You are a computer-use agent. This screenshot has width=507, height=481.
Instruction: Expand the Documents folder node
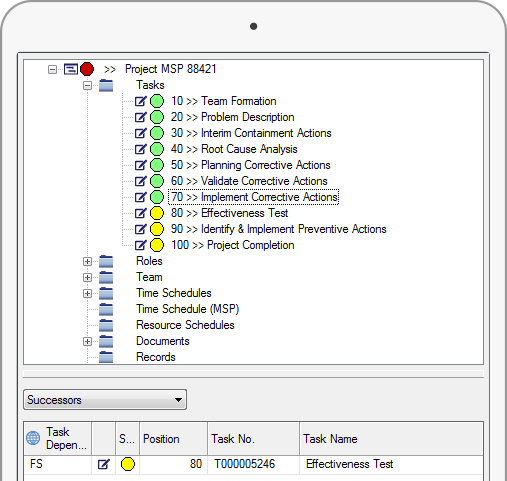click(87, 341)
